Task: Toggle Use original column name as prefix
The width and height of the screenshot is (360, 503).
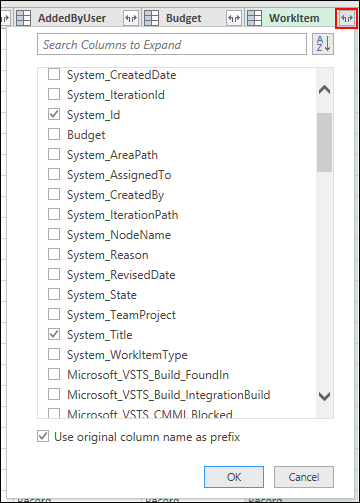Action: click(x=43, y=436)
